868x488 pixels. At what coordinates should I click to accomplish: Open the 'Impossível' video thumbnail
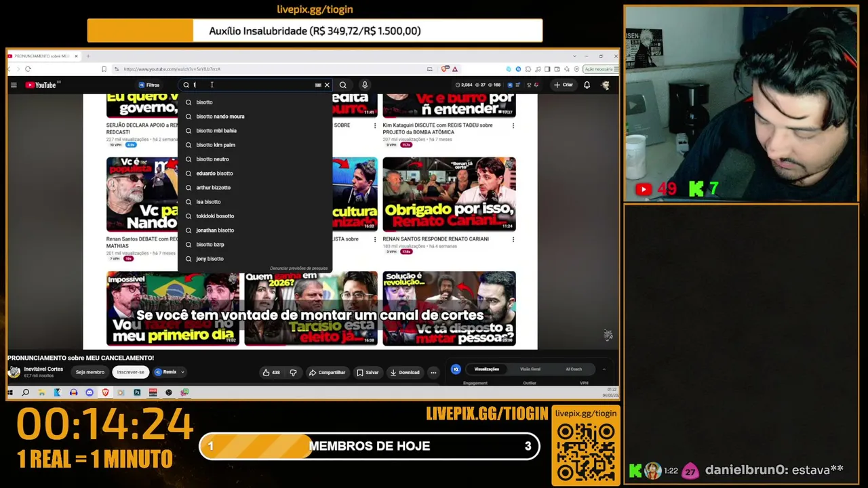point(172,308)
